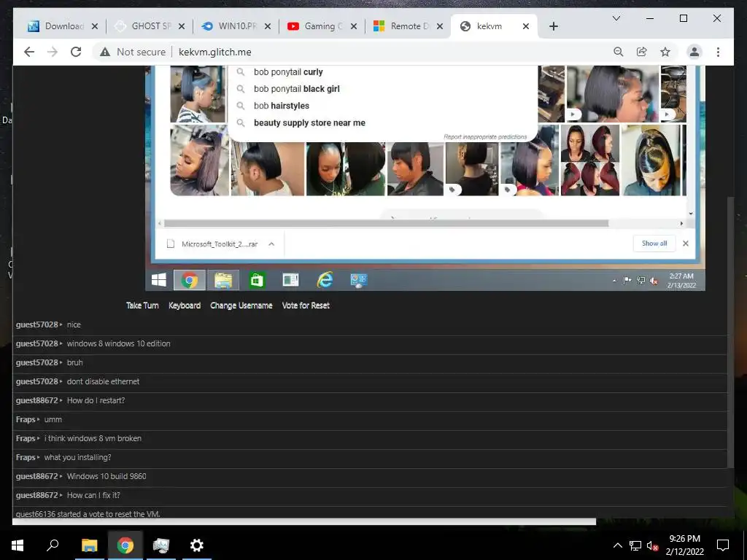The width and height of the screenshot is (747, 560).
Task: Open File Explorer in VM taskbar
Action: (x=223, y=280)
